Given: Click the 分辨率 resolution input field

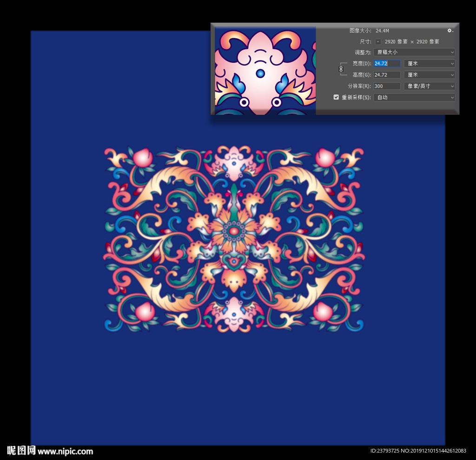Looking at the screenshot, I should (387, 86).
